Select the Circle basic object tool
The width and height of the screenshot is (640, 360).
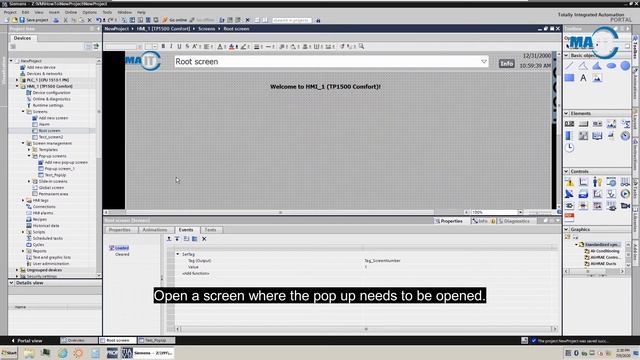625,66
